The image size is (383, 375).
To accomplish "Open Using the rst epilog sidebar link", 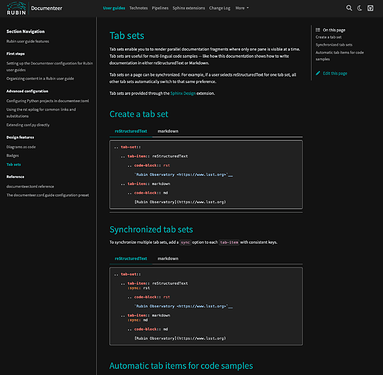I will click(x=41, y=113).
